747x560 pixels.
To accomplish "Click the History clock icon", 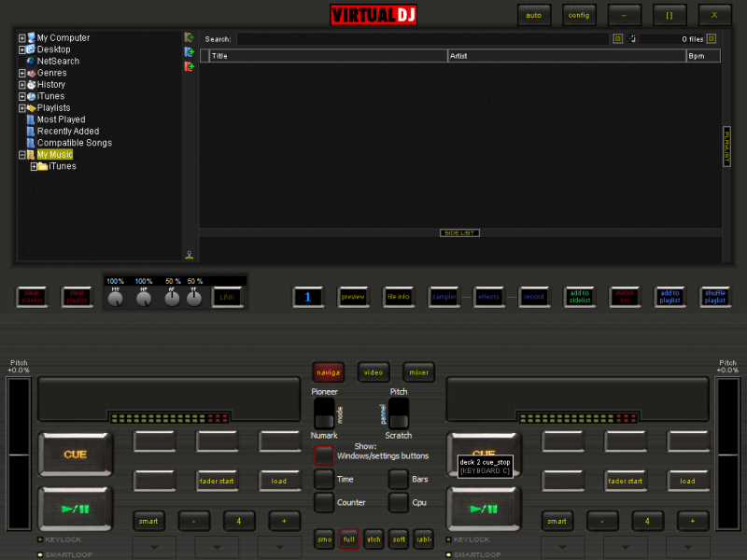I will (x=32, y=85).
